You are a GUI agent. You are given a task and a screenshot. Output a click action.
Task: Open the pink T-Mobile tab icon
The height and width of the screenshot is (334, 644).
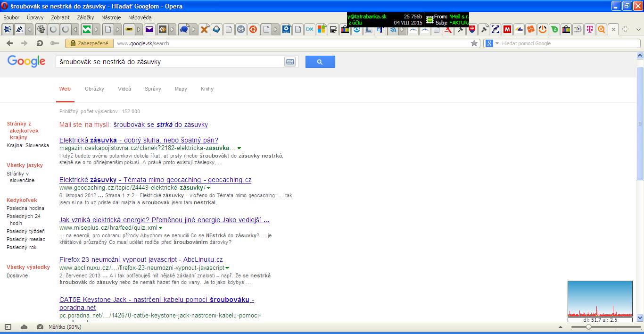pyautogui.click(x=589, y=29)
